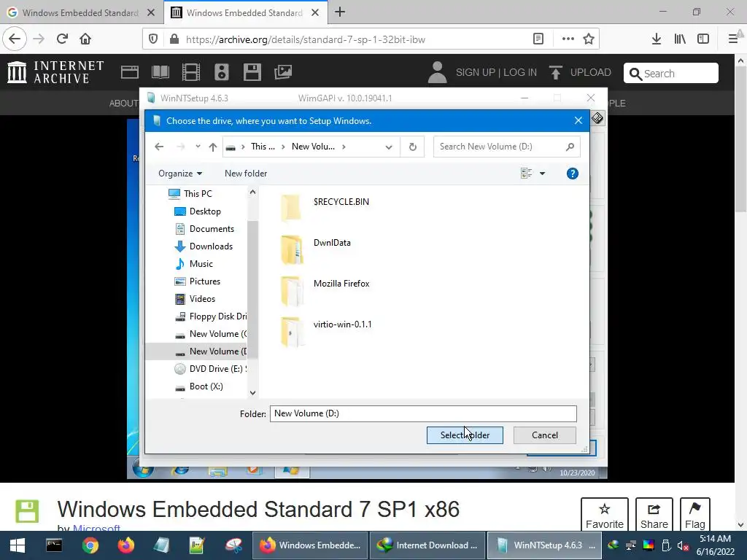Click the view layout icon
747x560 pixels.
(527, 174)
